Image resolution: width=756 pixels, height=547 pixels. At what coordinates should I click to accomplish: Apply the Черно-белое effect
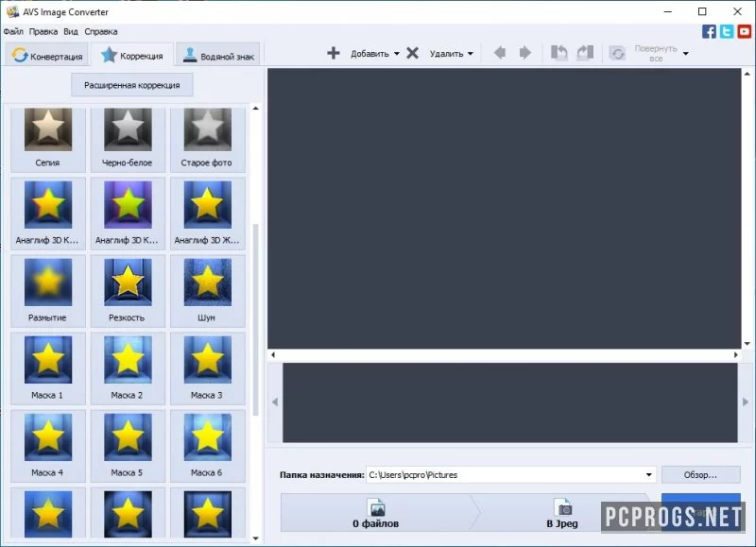(128, 139)
